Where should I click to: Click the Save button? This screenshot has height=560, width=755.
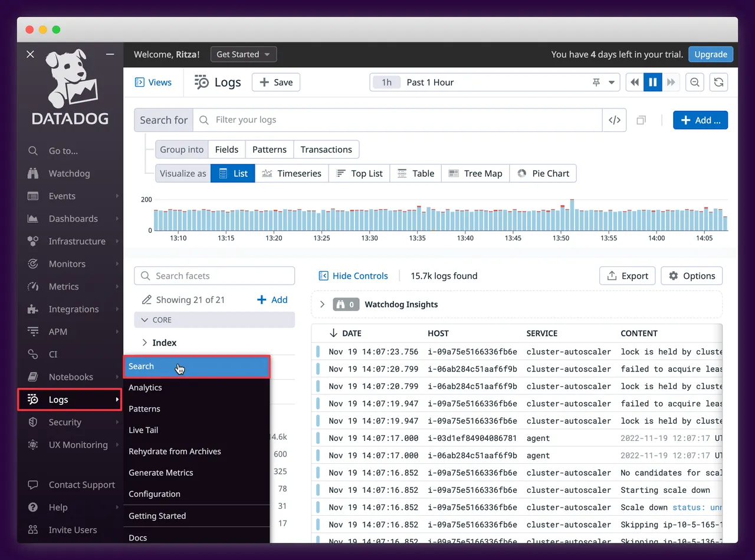click(x=276, y=83)
